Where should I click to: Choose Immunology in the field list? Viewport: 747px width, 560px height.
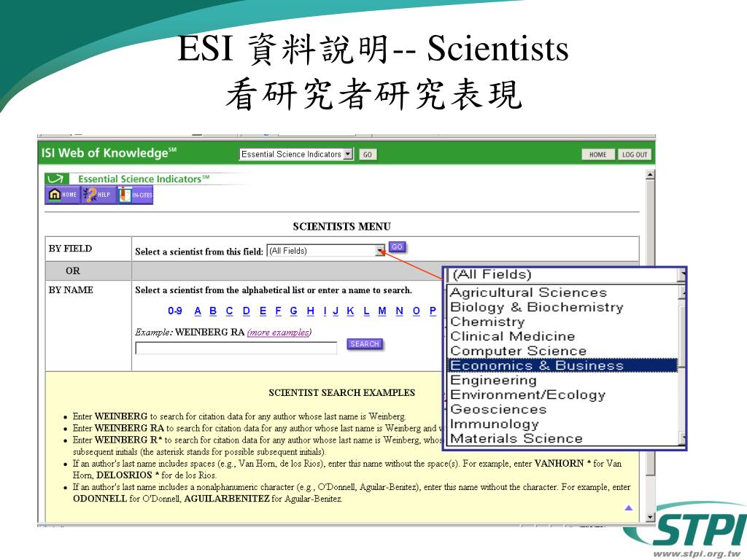tap(495, 424)
